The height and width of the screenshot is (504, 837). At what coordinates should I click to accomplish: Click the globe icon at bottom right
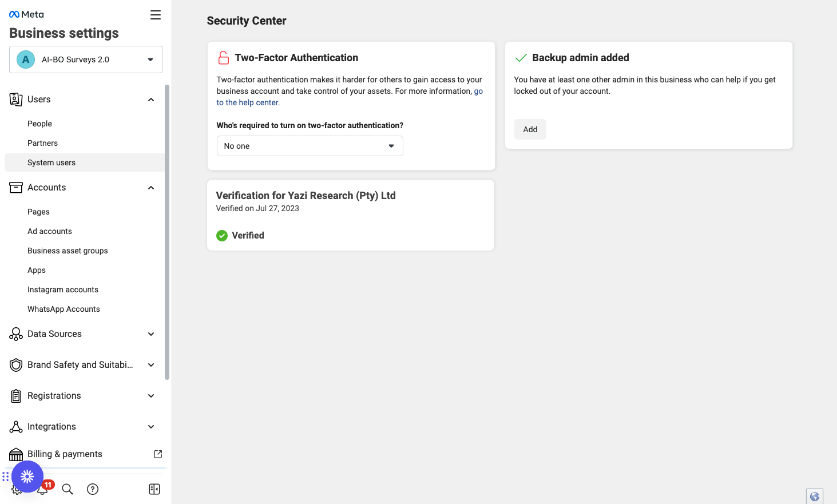[x=815, y=497]
